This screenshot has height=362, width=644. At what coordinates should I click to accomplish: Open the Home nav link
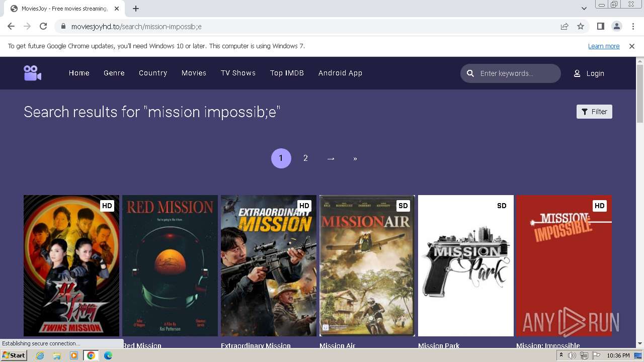click(79, 73)
